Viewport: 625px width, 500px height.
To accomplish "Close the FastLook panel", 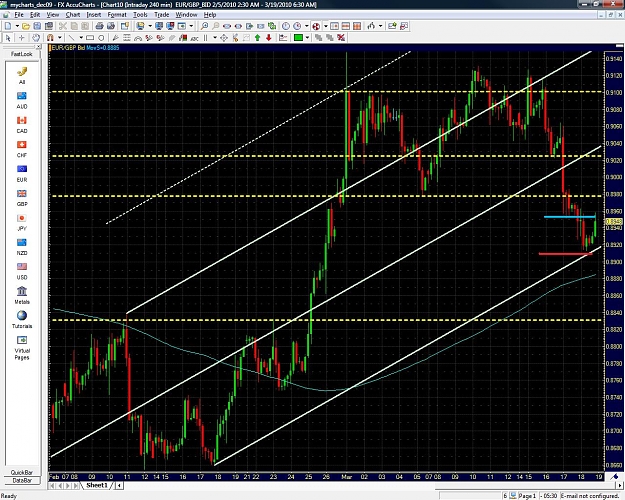I will (x=38, y=47).
